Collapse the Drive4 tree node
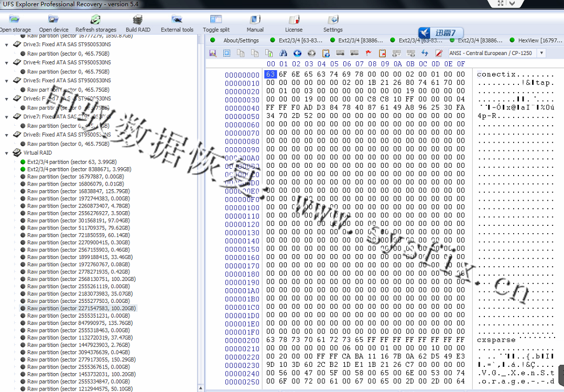The height and width of the screenshot is (392, 564). pos(6,63)
